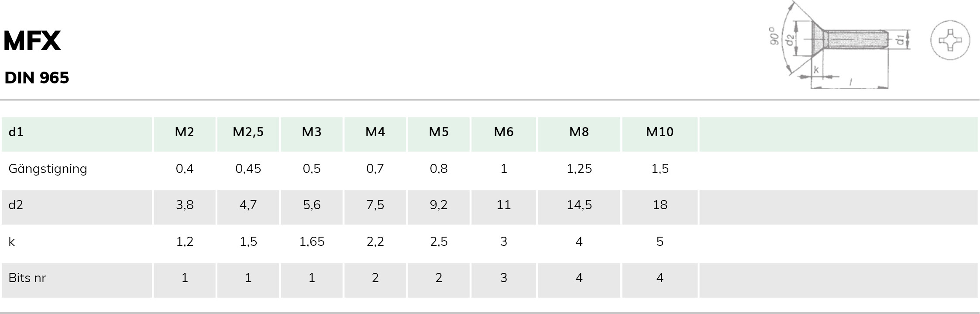This screenshot has height=314, width=980.
Task: Select the 14,5 d2 value
Action: click(x=579, y=205)
